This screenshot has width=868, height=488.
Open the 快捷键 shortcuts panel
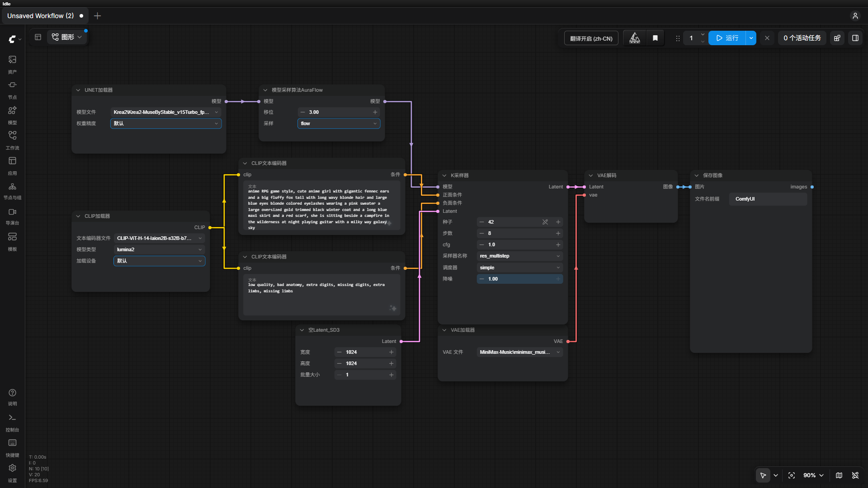pos(12,448)
